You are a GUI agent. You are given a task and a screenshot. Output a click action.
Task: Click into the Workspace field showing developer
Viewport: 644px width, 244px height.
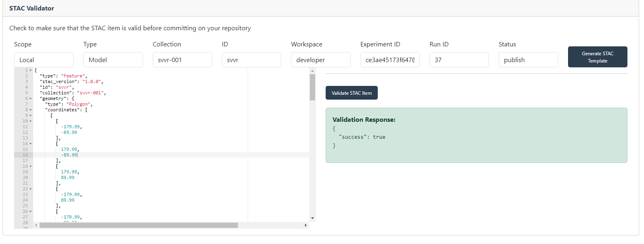[320, 60]
